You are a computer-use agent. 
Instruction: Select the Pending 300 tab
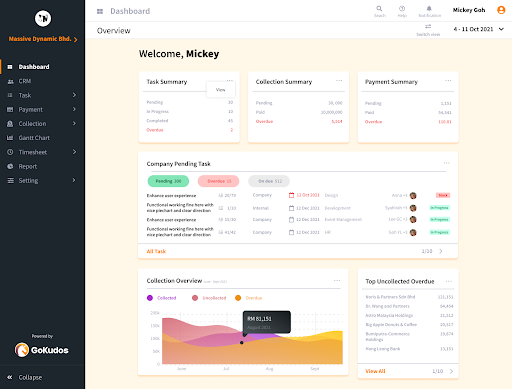[168, 181]
